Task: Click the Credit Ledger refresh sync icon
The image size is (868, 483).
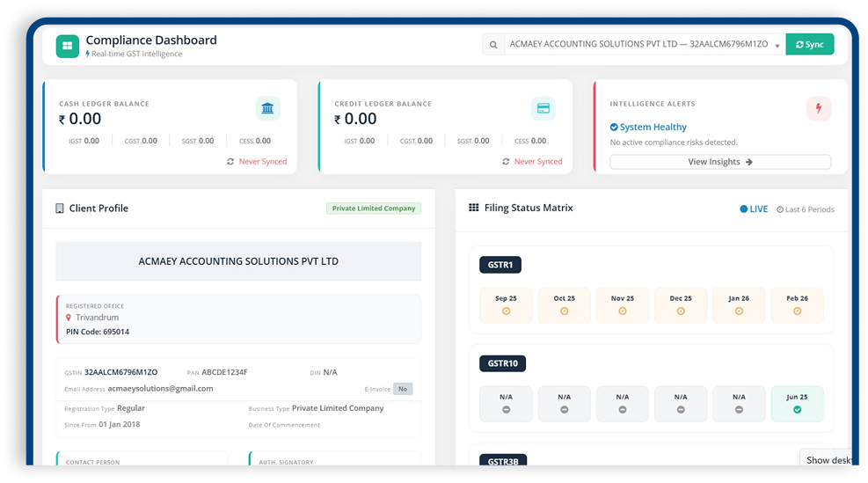Action: point(506,162)
